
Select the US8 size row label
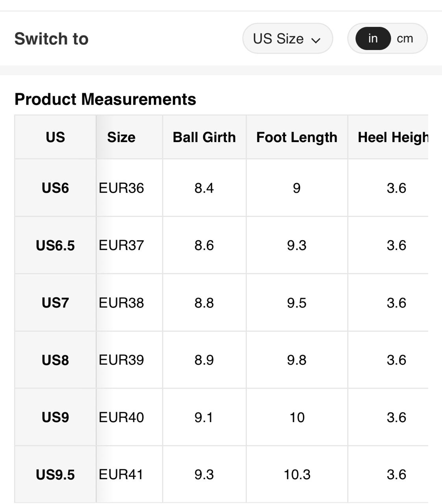(x=55, y=360)
